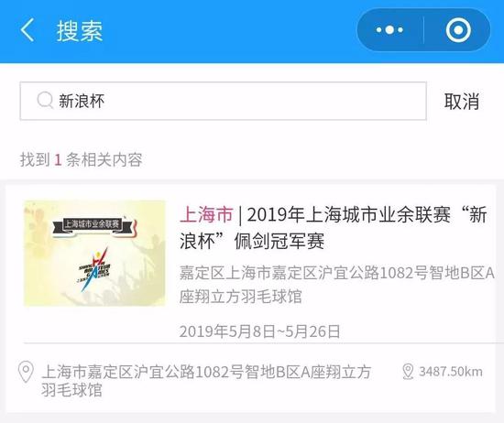Open the bottom address 上海市嘉定区沪宜公路 line
Viewport: 504px width, 423px height.
206,381
